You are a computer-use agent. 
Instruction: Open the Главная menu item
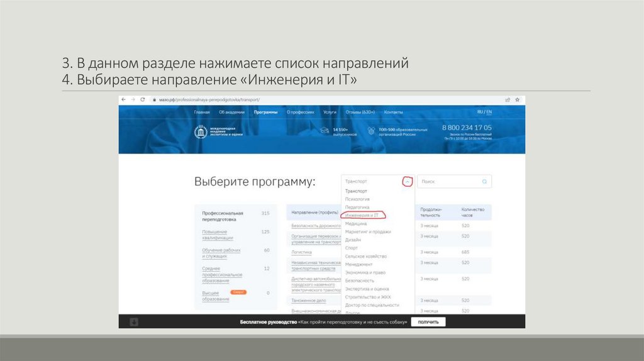coord(202,112)
